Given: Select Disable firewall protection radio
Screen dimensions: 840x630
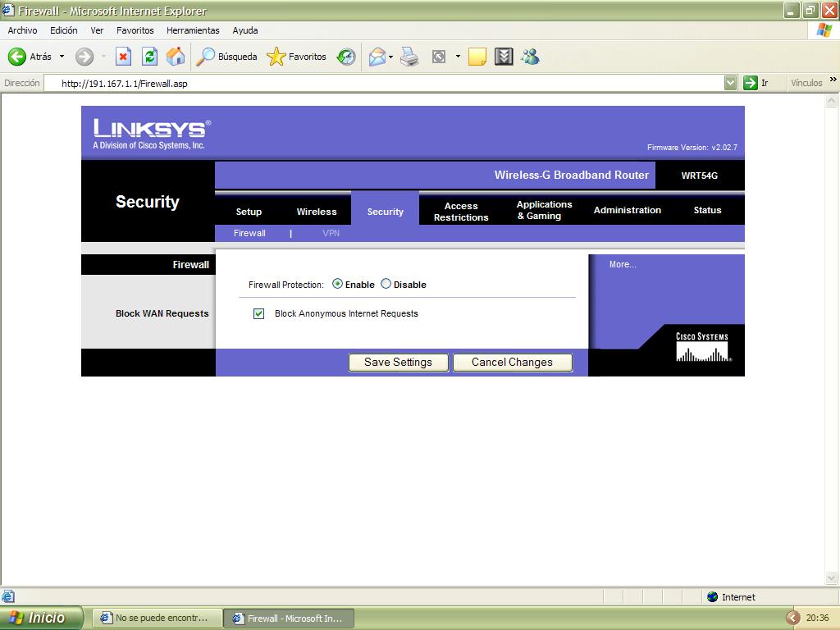Looking at the screenshot, I should (x=386, y=284).
